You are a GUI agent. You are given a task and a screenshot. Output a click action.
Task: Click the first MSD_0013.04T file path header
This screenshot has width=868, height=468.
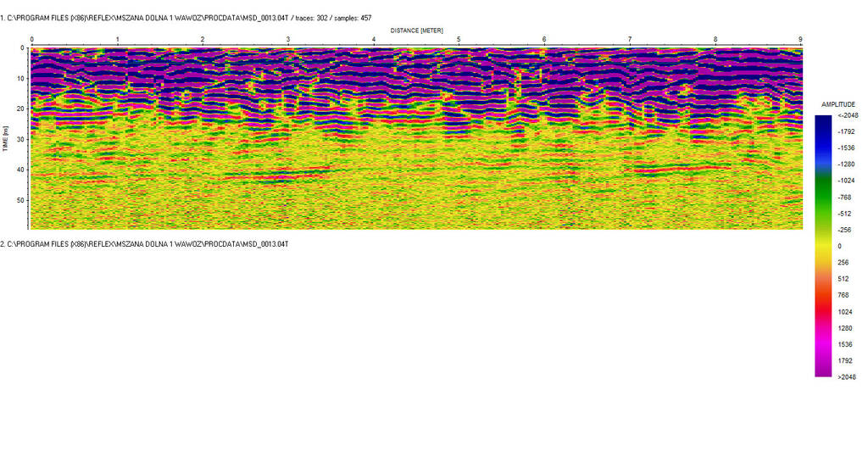(185, 18)
